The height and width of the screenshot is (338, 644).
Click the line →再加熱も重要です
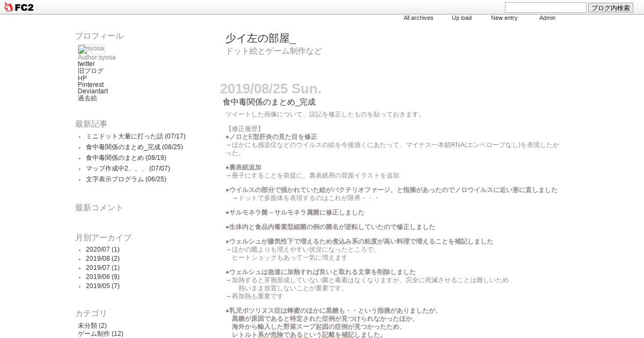click(x=254, y=296)
